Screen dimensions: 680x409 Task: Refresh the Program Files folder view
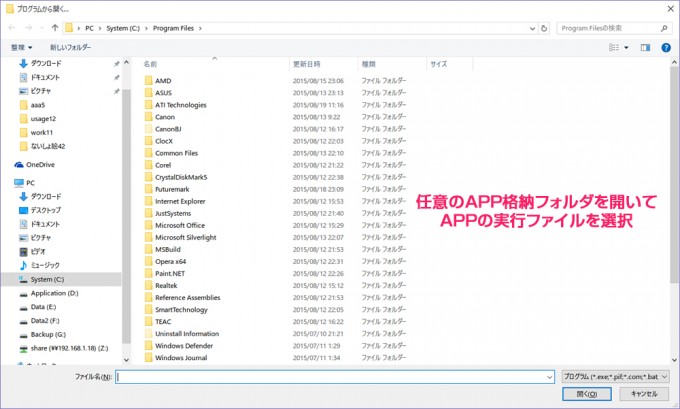(544, 28)
